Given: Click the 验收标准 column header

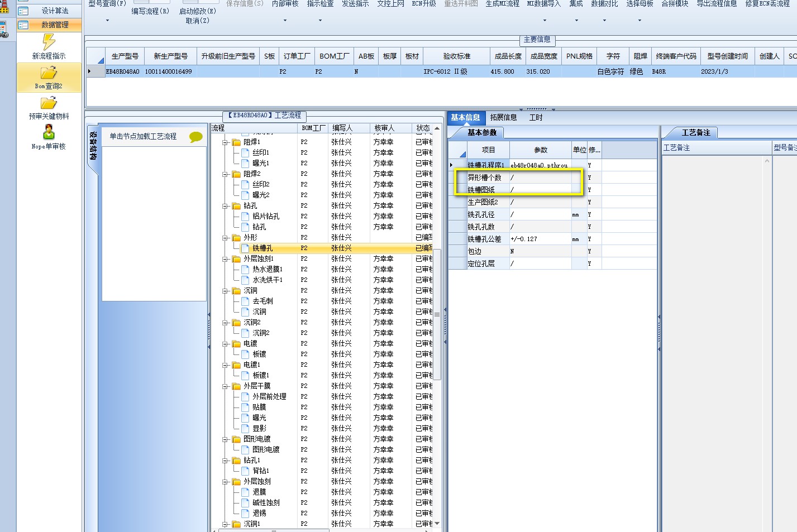Looking at the screenshot, I should (x=457, y=56).
